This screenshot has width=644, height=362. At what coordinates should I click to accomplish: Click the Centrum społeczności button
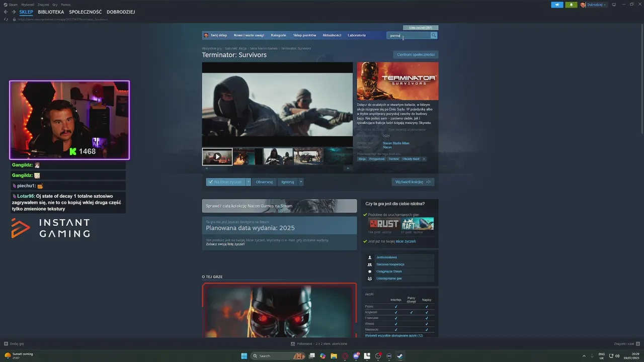coord(416,54)
